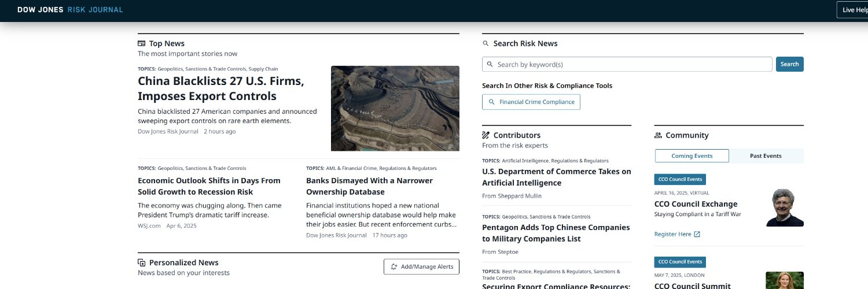Click the magnifier icon inside keyword search field
The width and height of the screenshot is (868, 289).
click(x=490, y=64)
